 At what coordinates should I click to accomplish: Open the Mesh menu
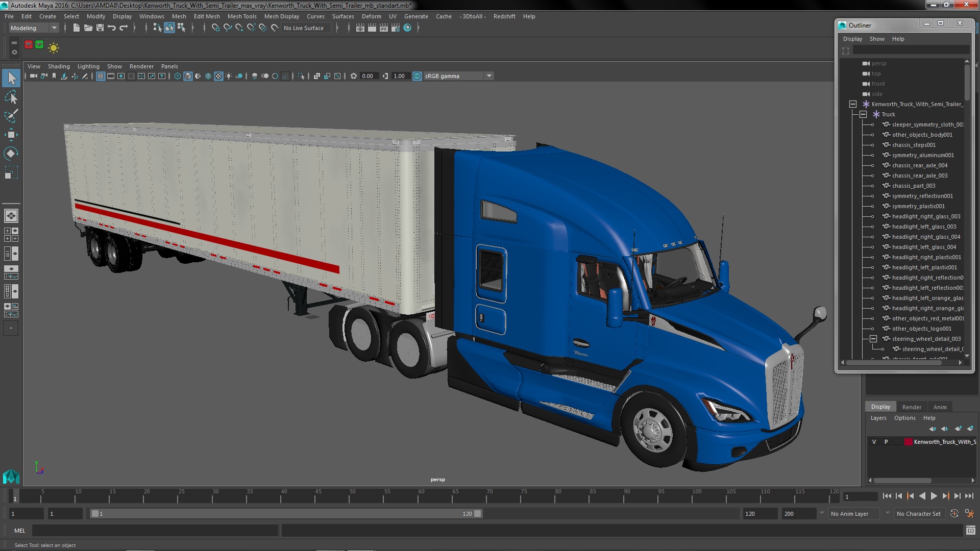178,16
